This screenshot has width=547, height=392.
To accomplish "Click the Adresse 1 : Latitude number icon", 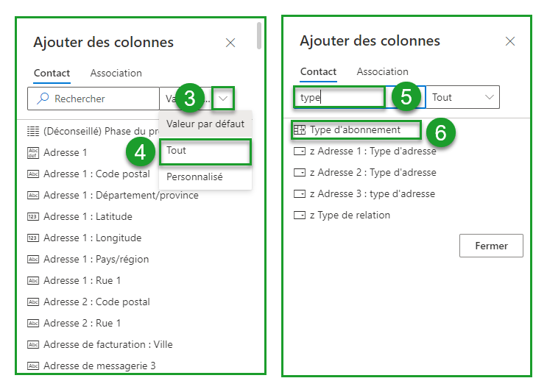I will [x=32, y=217].
